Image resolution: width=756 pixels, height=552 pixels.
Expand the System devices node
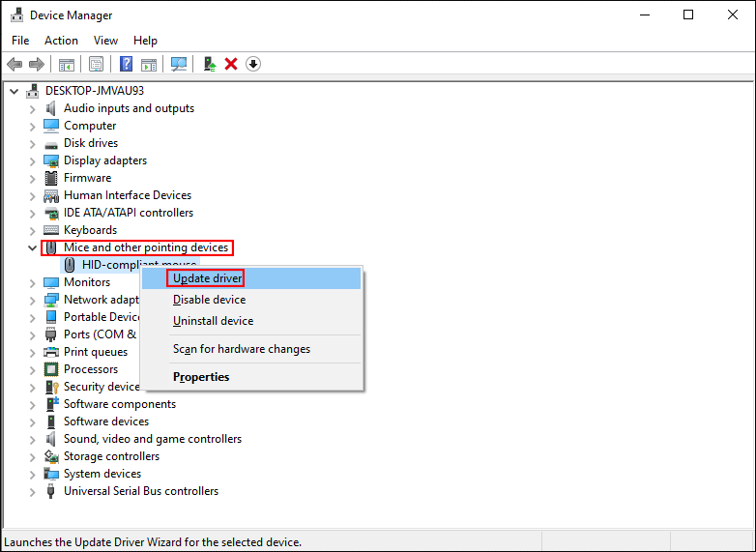(x=32, y=475)
